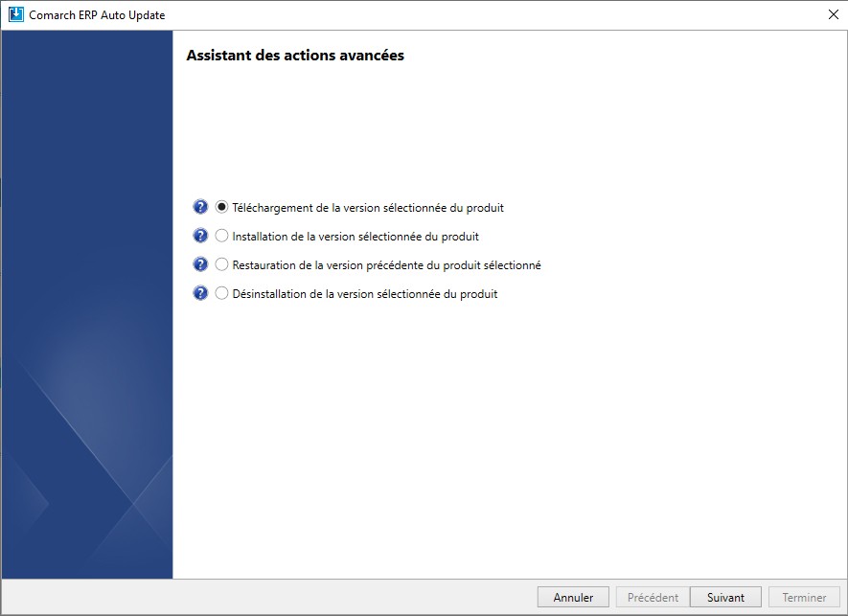Select the Désinstallation de la version radio button
Viewport: 848px width, 616px height.
(x=221, y=292)
